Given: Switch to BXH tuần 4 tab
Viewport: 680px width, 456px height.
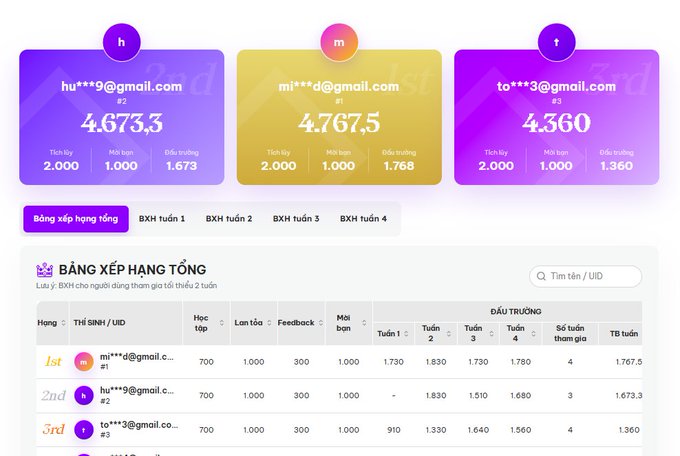Looking at the screenshot, I should (363, 219).
